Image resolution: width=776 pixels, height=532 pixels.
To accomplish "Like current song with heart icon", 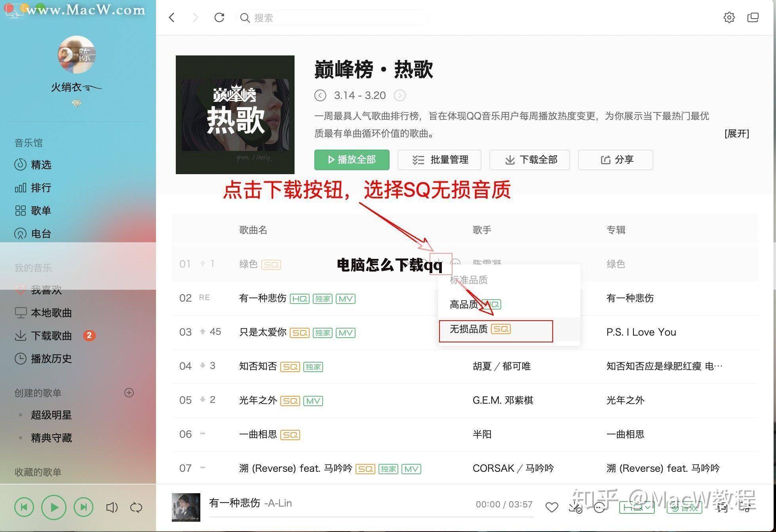I will tap(552, 507).
